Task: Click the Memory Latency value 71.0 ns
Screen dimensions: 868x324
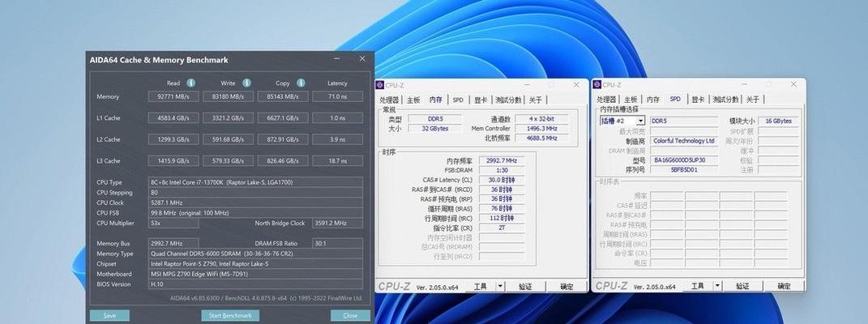Action: tap(338, 96)
